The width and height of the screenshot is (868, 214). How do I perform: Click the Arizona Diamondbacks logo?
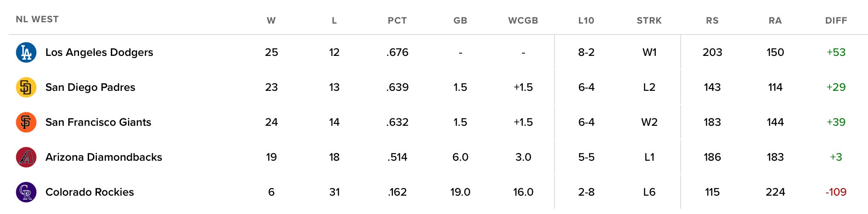[26, 157]
